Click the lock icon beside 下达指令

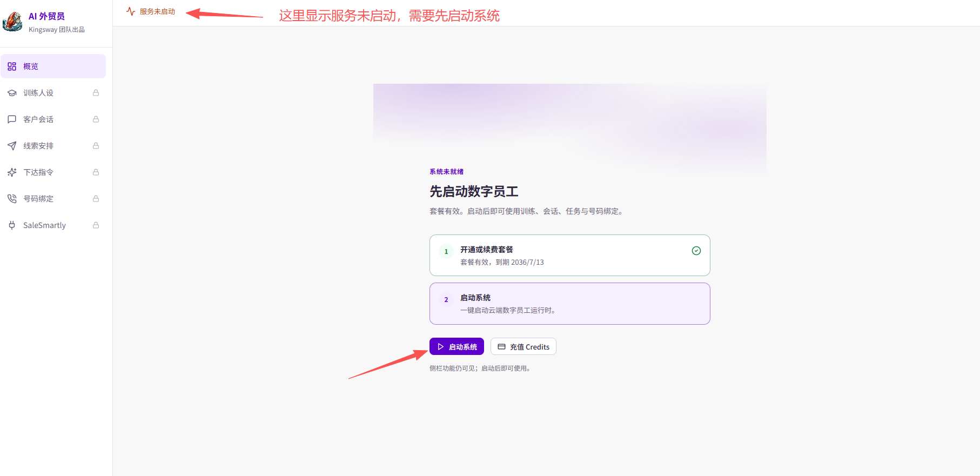point(96,172)
